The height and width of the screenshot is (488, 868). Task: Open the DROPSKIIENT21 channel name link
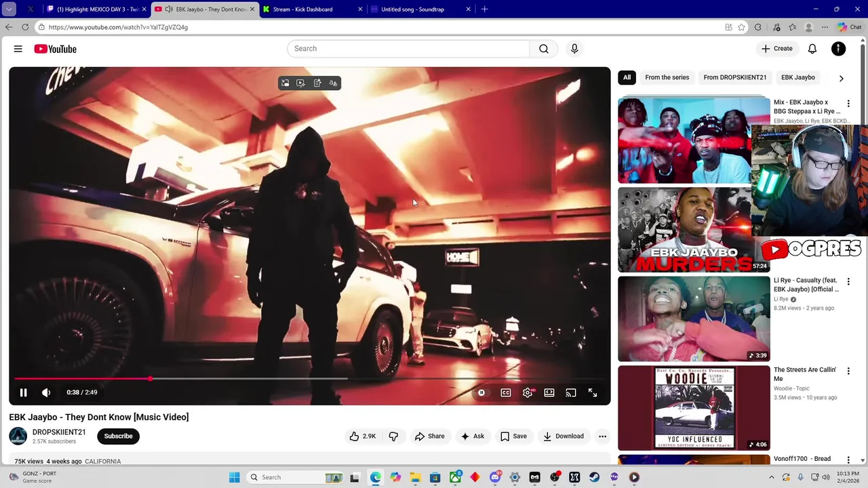[59, 432]
